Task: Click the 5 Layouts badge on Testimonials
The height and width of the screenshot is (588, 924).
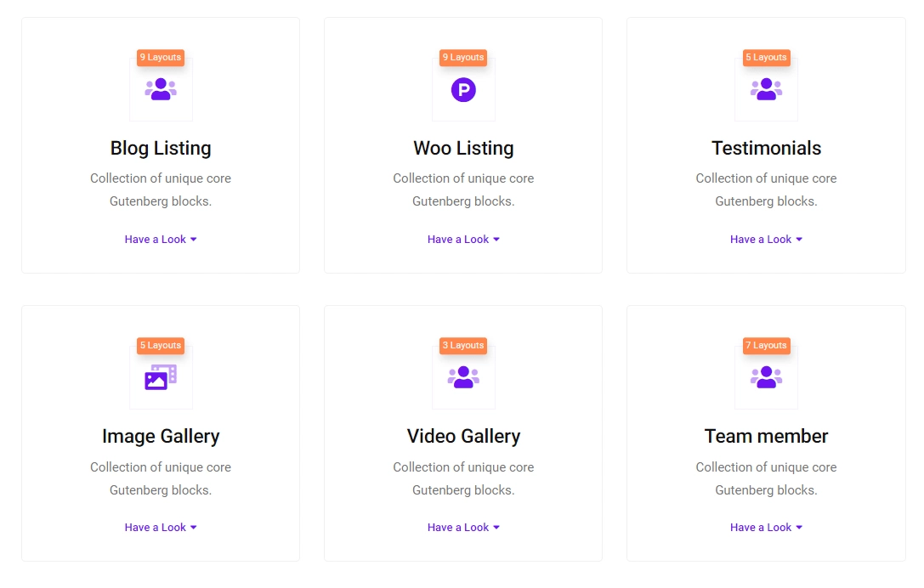Action: click(x=766, y=57)
